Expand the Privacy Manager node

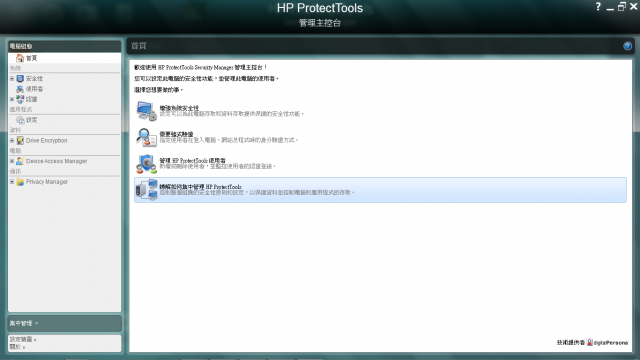12,182
